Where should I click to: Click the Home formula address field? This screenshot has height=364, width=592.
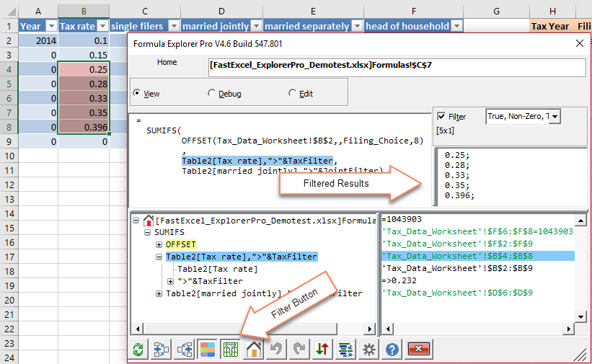[397, 68]
